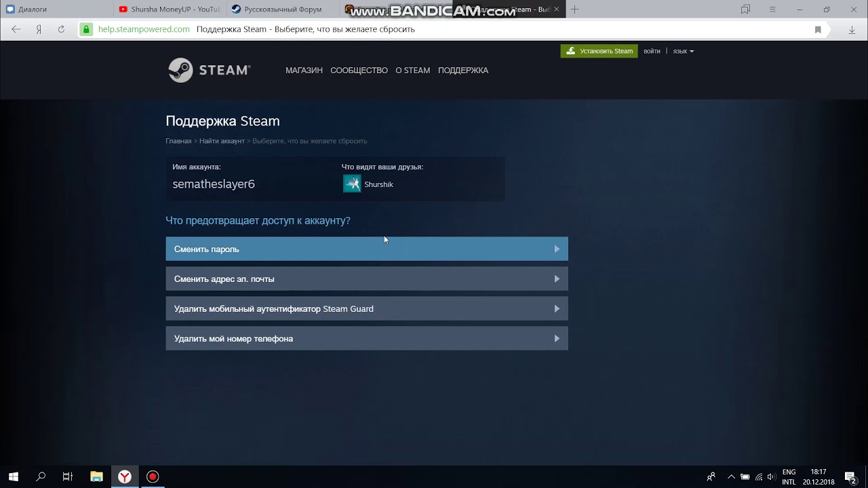This screenshot has height=488, width=868.
Task: Open File Explorer from taskbar
Action: [x=96, y=476]
